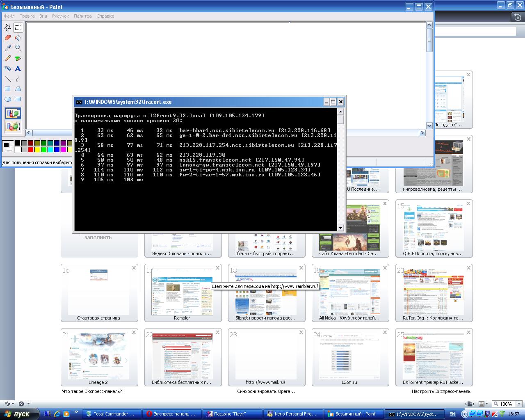525x420 pixels.
Task: Open the RuTor.Org speed dial thumbnail
Action: coord(434,293)
